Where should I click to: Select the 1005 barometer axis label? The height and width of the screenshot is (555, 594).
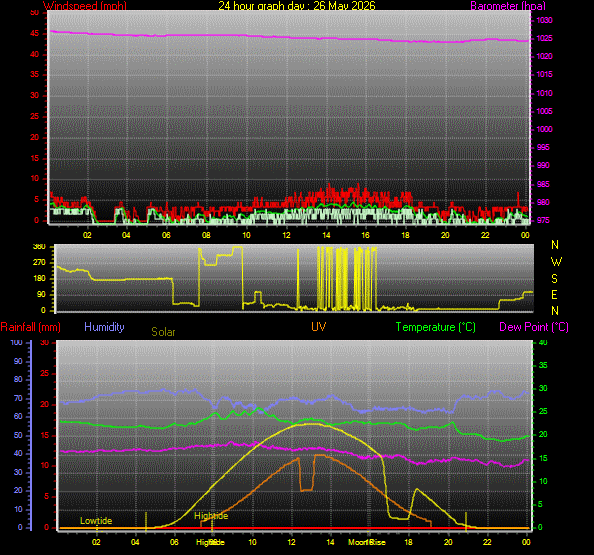pyautogui.click(x=544, y=111)
